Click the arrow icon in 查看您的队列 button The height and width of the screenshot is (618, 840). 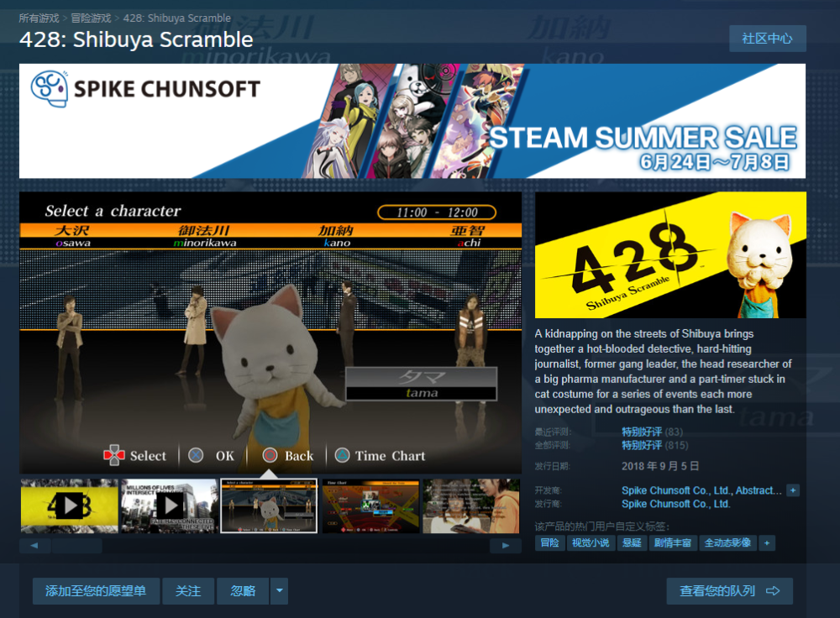773,590
